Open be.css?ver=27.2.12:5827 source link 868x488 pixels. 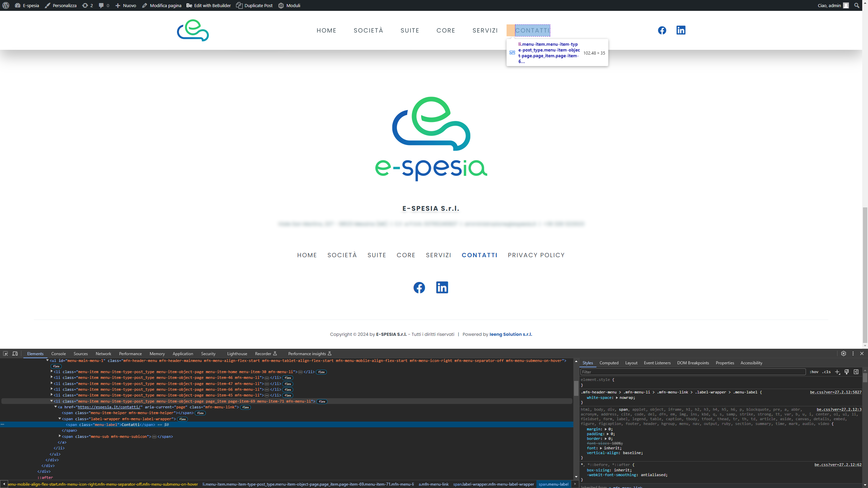click(x=835, y=392)
